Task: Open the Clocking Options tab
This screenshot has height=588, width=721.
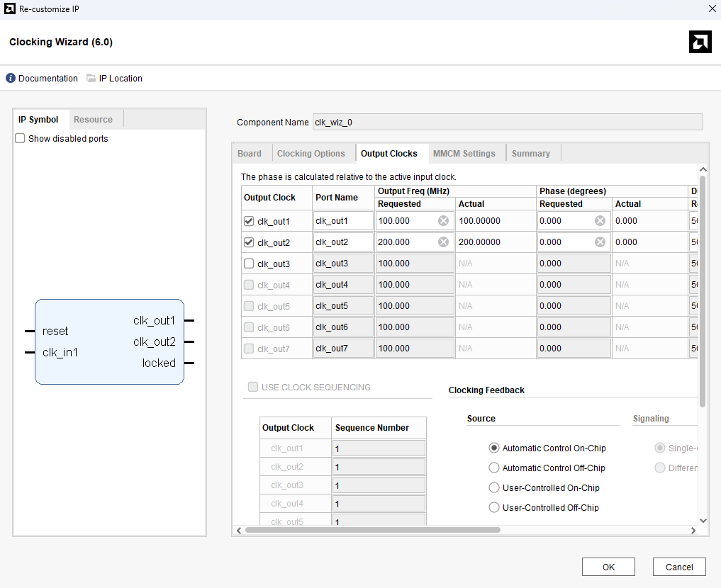Action: pos(311,154)
